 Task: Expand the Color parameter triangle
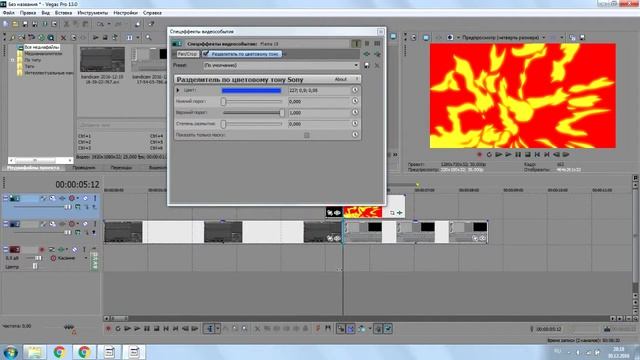[178, 90]
